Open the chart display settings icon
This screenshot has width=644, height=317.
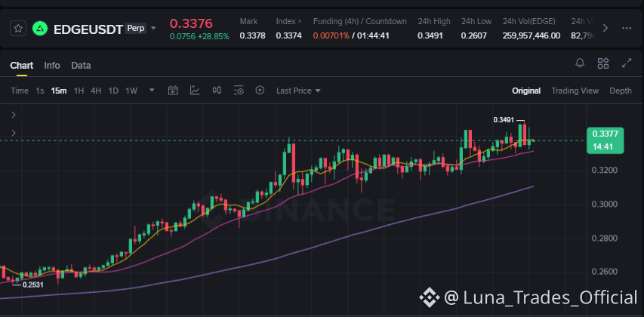click(x=239, y=91)
